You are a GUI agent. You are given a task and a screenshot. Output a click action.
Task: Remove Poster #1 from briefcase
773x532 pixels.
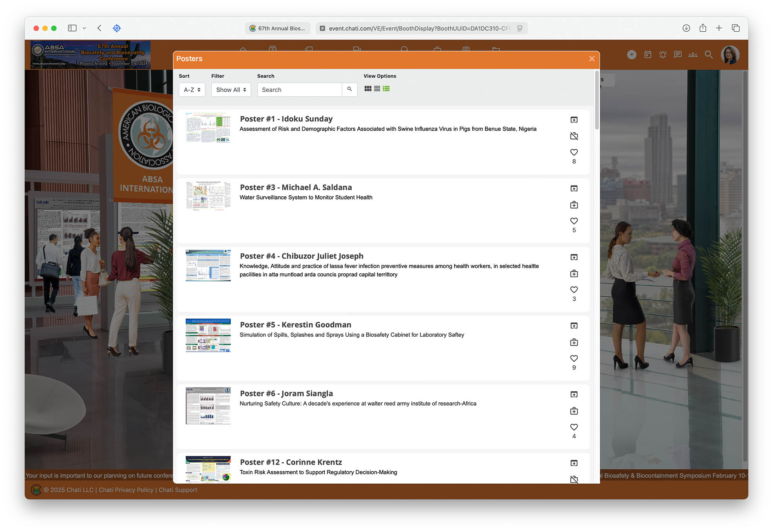pos(574,136)
